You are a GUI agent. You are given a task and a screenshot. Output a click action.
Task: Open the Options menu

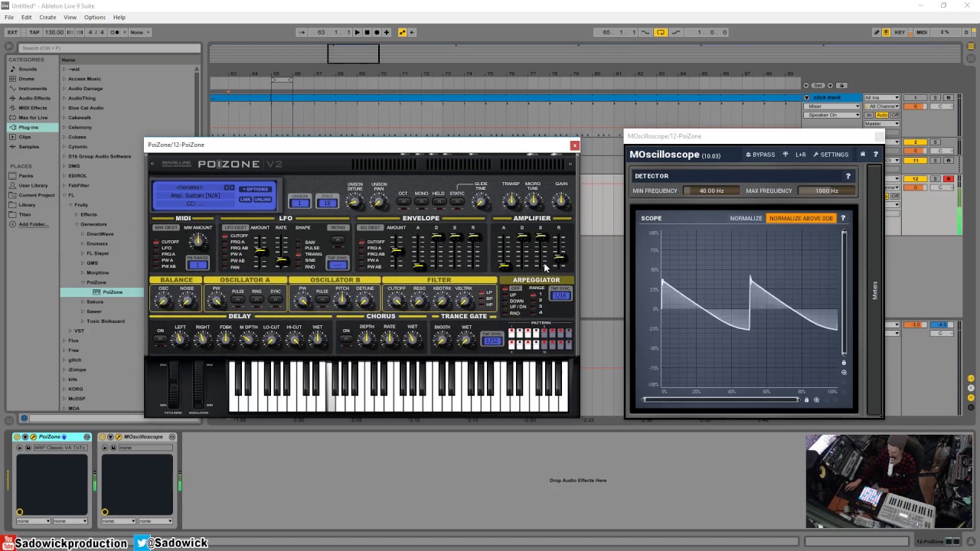[x=95, y=17]
